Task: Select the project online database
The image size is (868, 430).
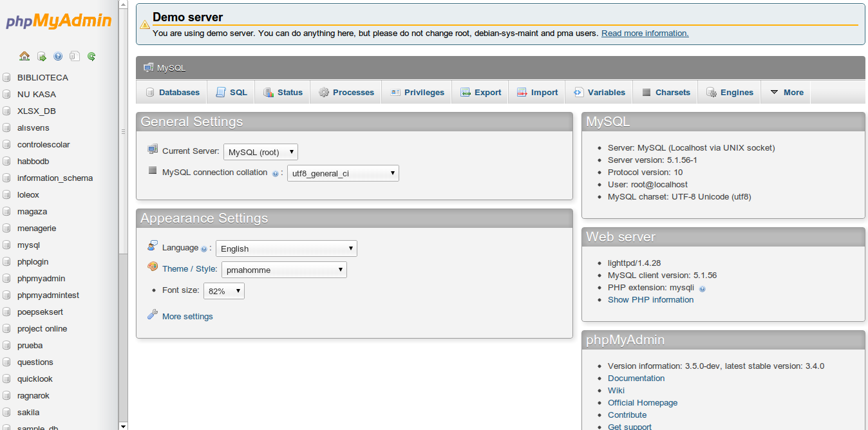Action: (42, 329)
